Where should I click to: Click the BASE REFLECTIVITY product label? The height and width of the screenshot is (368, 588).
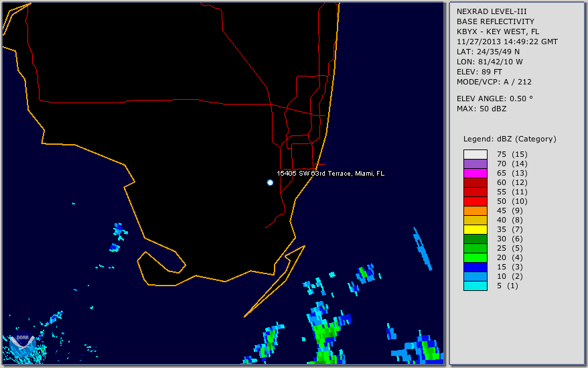tap(496, 21)
